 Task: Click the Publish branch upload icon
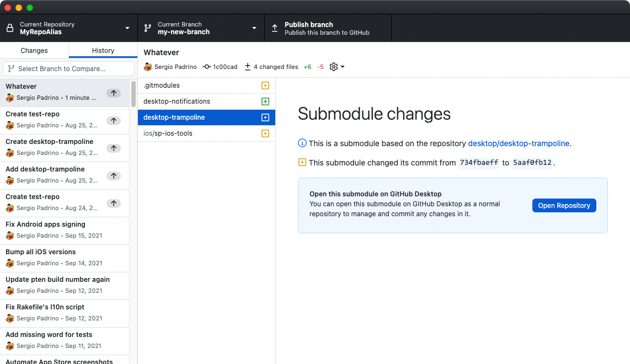pos(274,28)
